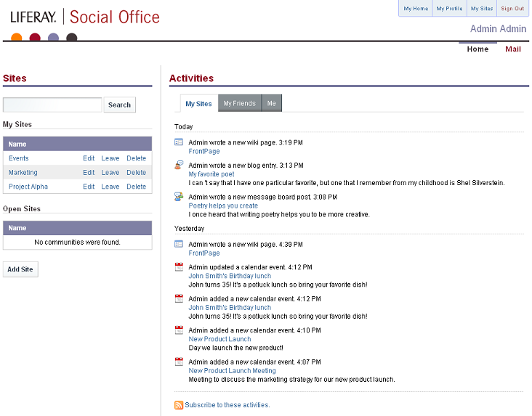The height and width of the screenshot is (416, 532).
Task: Click the Liferay logo
Action: point(33,17)
